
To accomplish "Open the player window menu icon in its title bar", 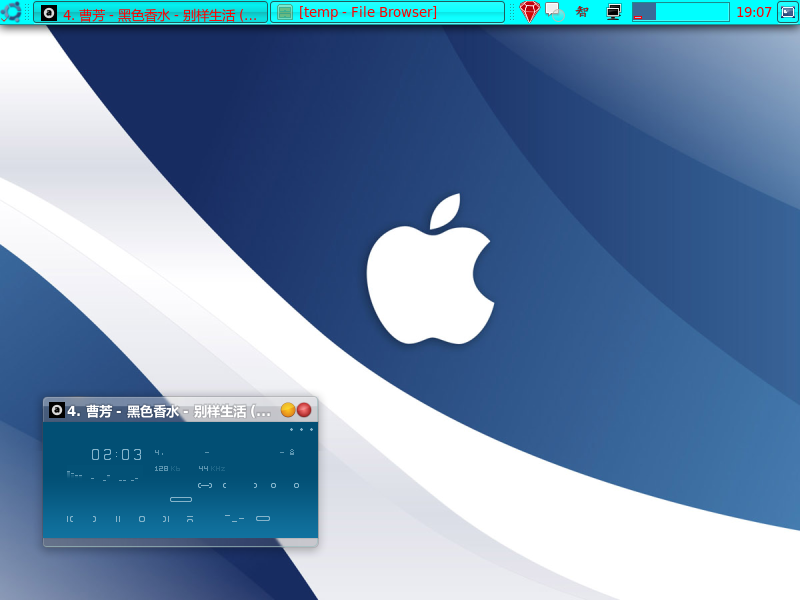I will pyautogui.click(x=57, y=410).
